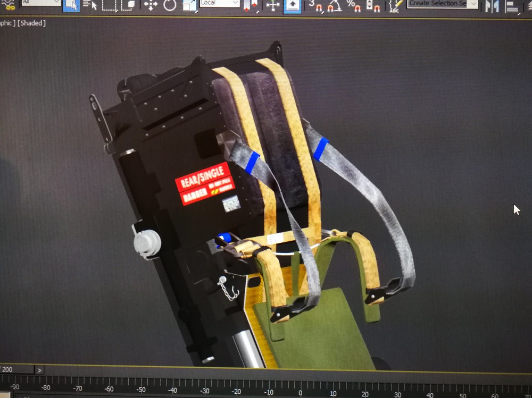The width and height of the screenshot is (532, 398).
Task: Activate the Select and Move tool
Action: [151, 5]
